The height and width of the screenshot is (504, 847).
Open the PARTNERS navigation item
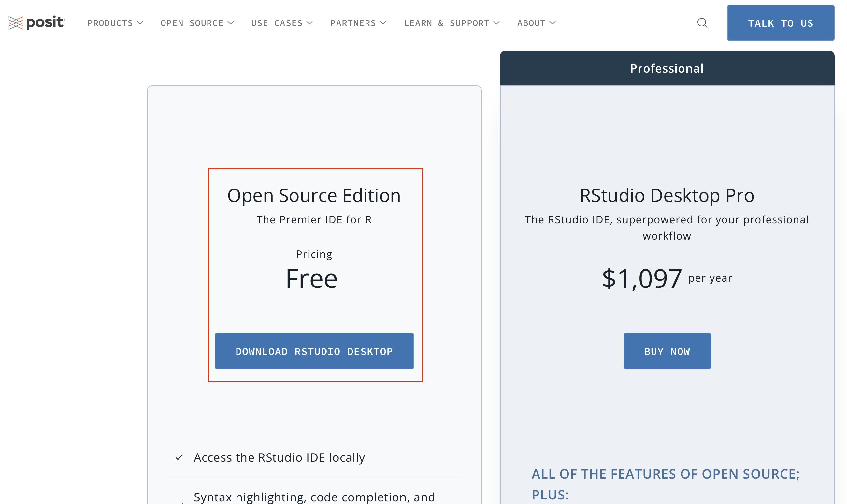(353, 23)
